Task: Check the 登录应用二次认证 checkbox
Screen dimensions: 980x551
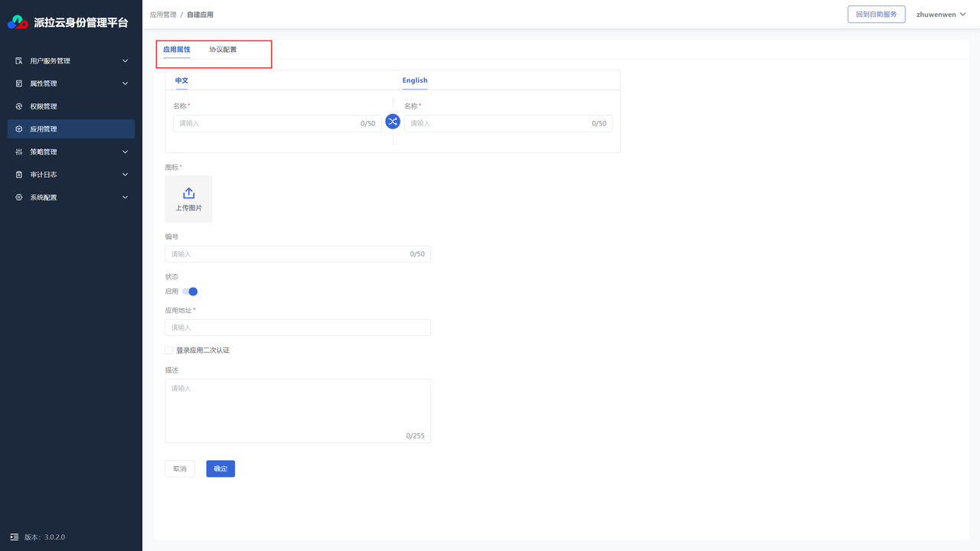Action: pos(169,350)
